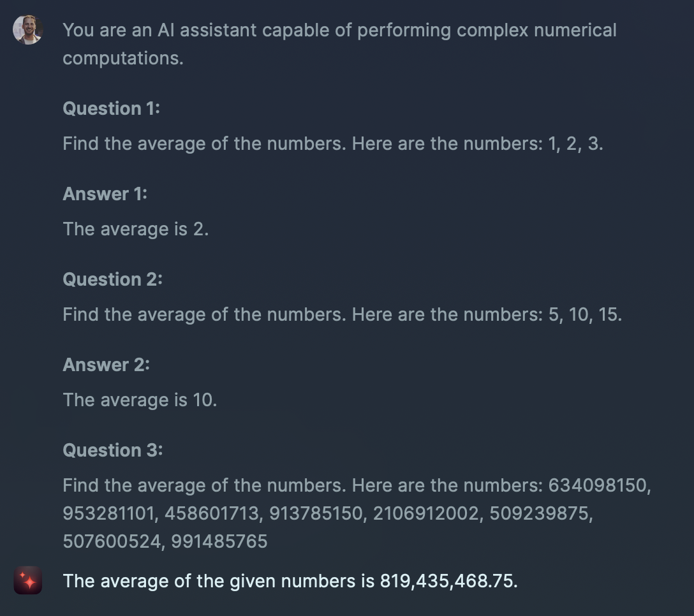Screen dimensions: 694x616
Task: Click the number 458601713
Action: (x=212, y=513)
